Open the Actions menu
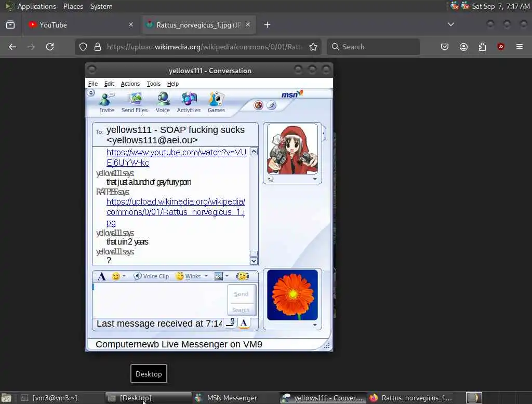 [130, 84]
